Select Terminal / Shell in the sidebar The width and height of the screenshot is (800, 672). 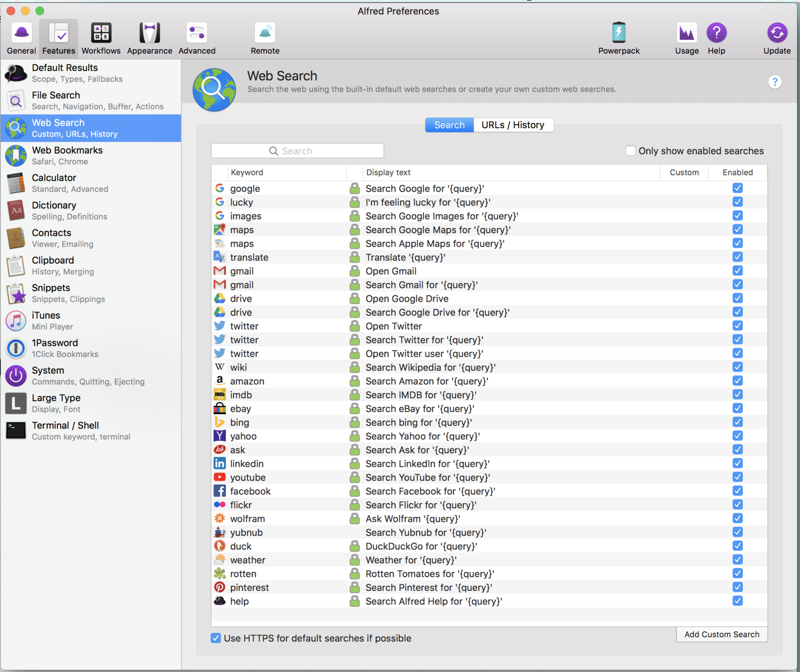tap(91, 431)
